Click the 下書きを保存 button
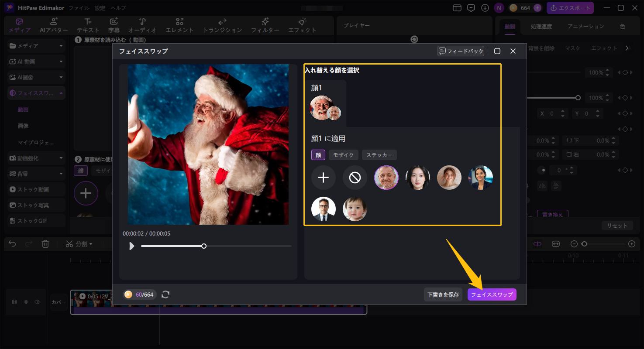Screen dimensions: 644x349 [x=443, y=294]
